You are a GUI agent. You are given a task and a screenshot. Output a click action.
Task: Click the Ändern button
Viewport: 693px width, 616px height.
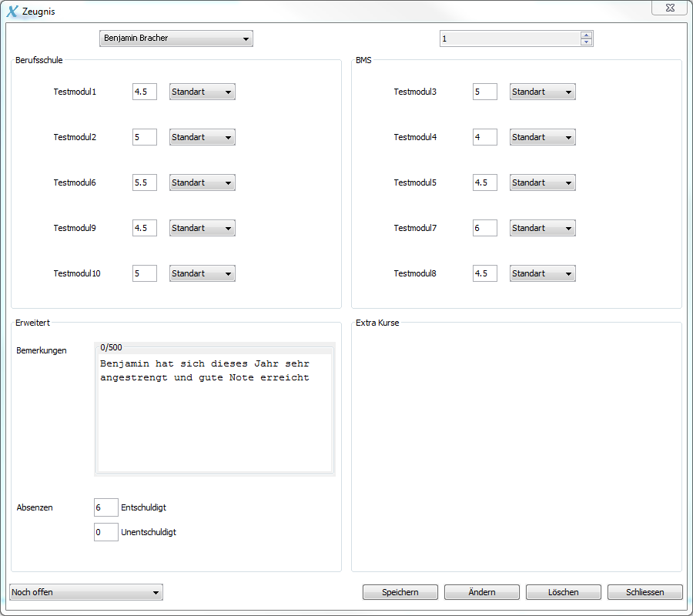tap(482, 592)
